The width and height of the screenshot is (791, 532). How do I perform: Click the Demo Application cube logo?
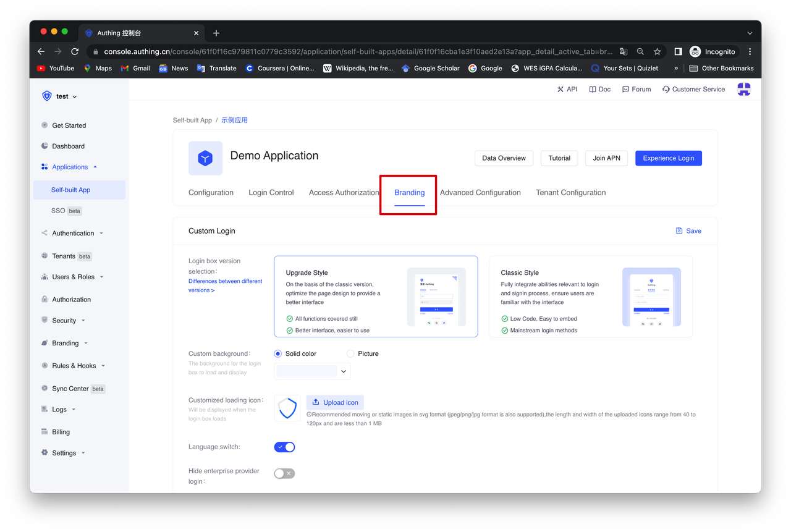click(x=205, y=158)
